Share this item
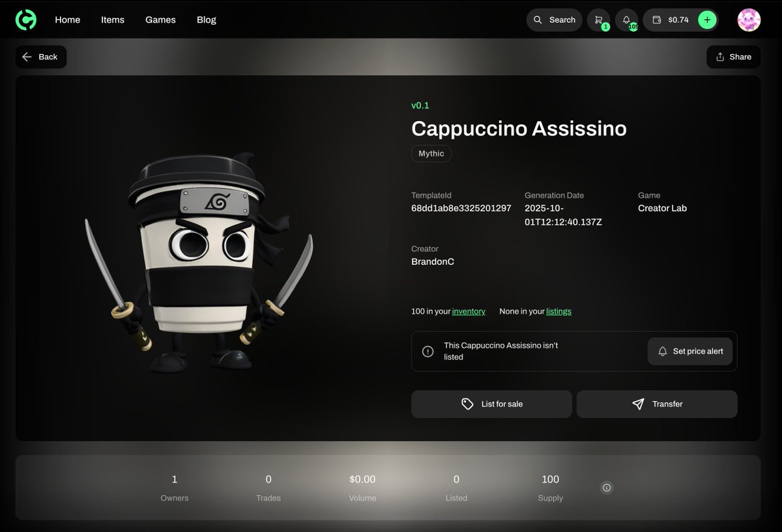Screen dimensions: 782x532 [734, 57]
